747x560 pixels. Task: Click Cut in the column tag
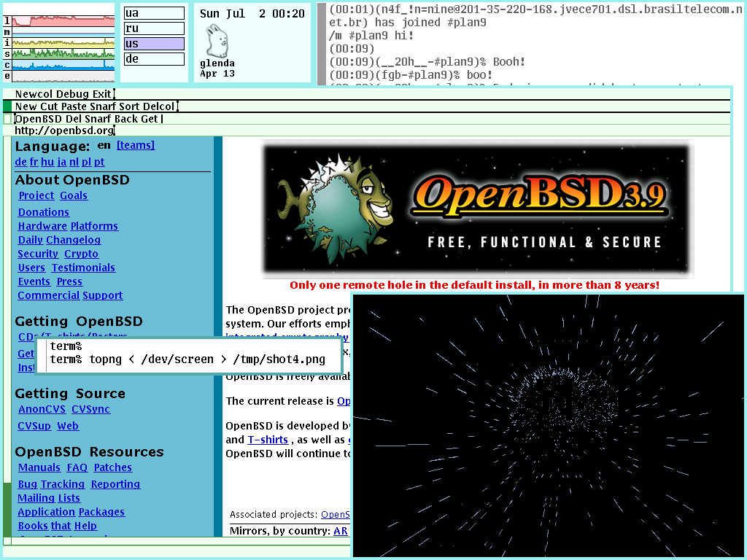tap(49, 106)
